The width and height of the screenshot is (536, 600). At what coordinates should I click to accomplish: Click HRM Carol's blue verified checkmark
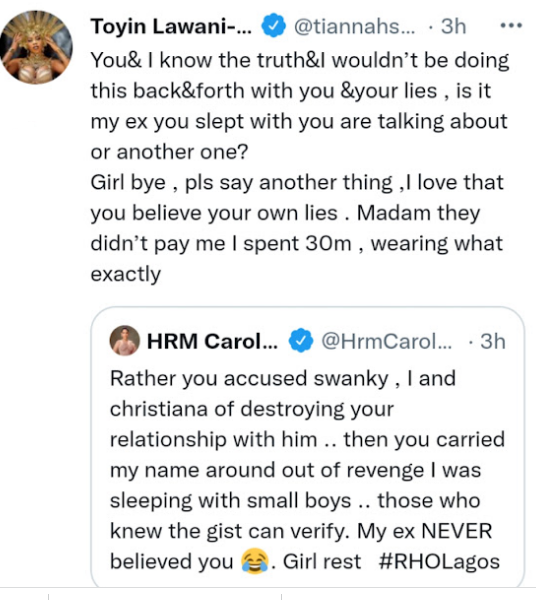tap(301, 341)
